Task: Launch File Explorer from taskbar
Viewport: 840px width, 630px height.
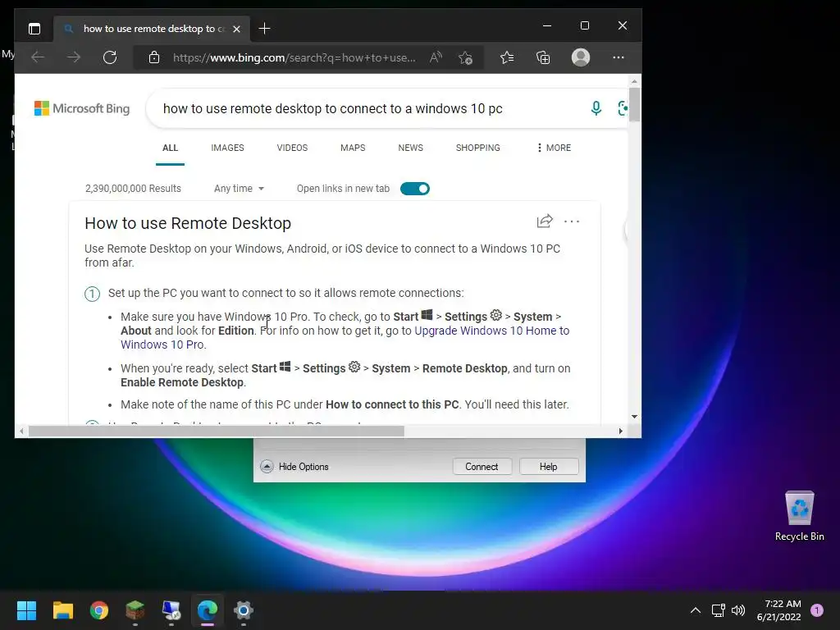Action: pyautogui.click(x=62, y=610)
